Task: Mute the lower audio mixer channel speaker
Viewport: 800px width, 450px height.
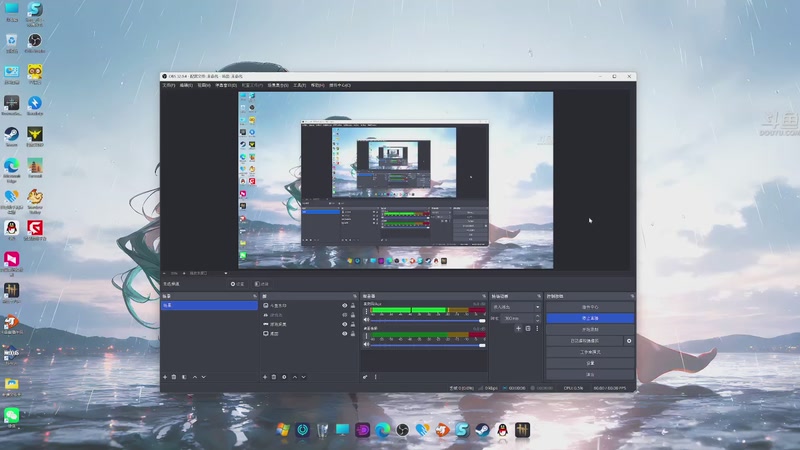Action: [366, 344]
